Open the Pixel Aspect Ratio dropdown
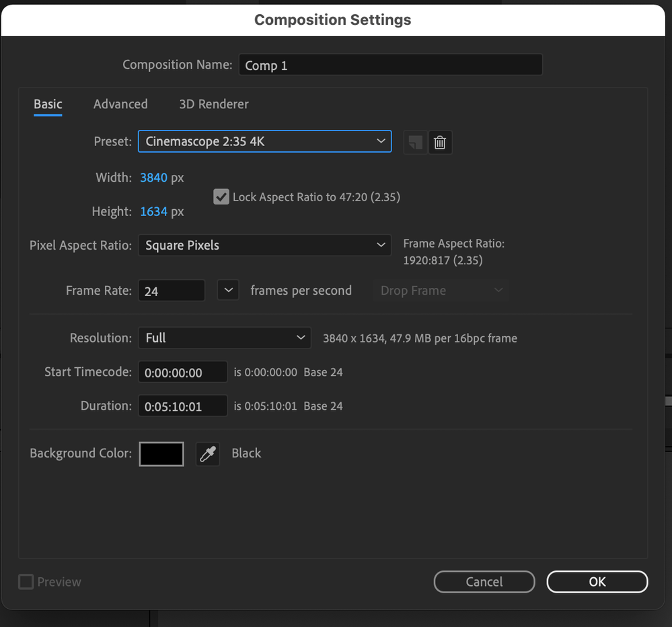Image resolution: width=672 pixels, height=627 pixels. point(264,245)
